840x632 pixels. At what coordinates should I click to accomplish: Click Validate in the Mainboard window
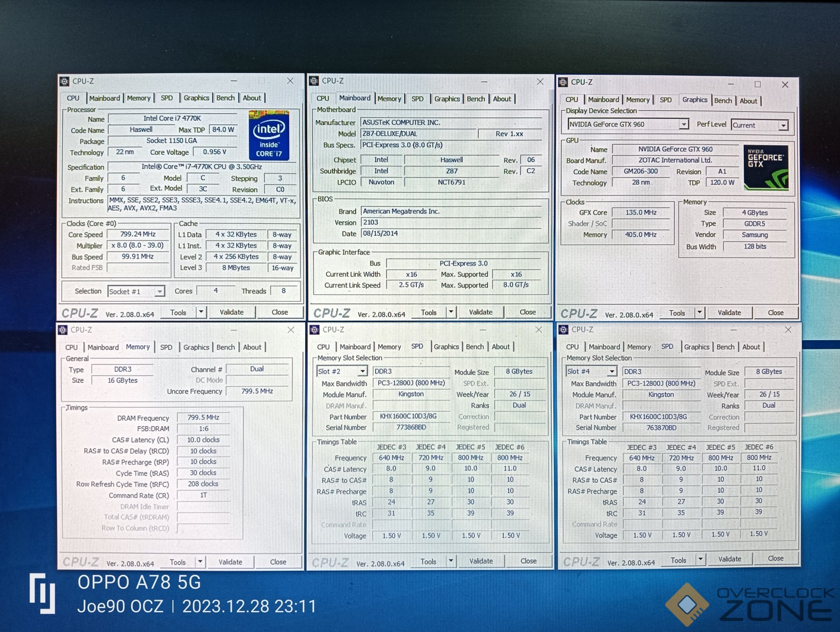[481, 312]
